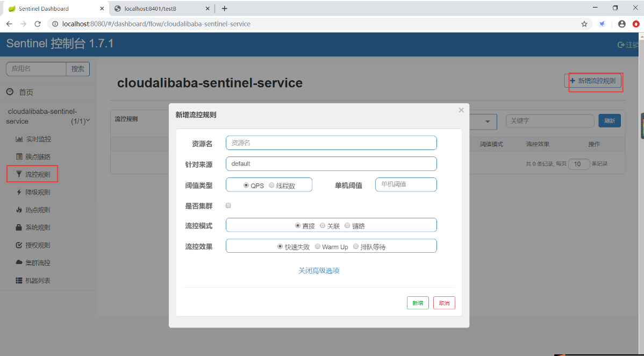The height and width of the screenshot is (356, 644).
Task: Click the 实时监控 bar chart icon
Action: [19, 139]
